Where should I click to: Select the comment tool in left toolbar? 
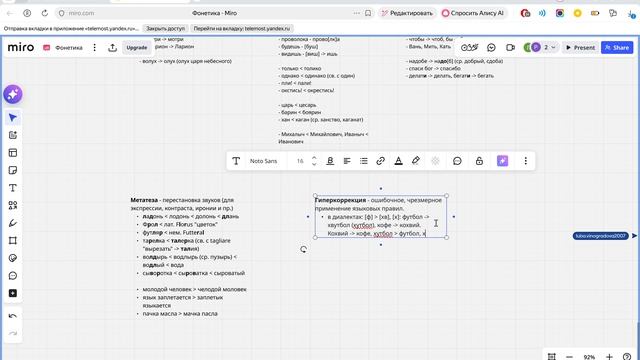13,276
